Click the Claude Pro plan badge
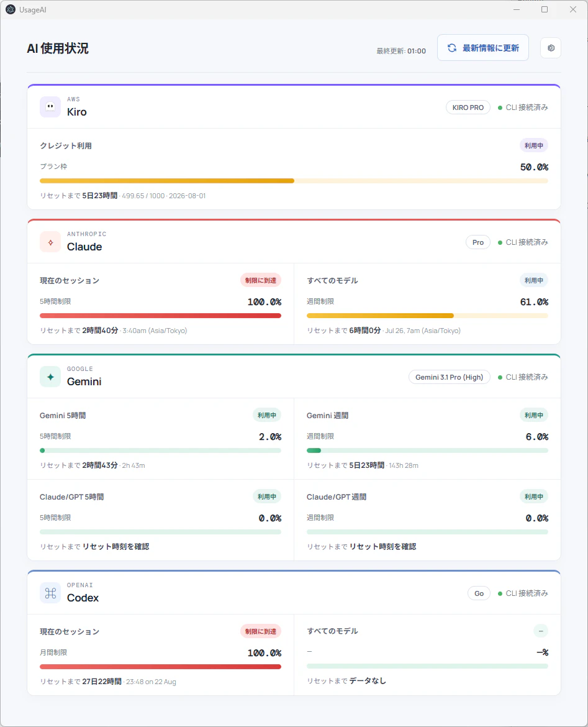The image size is (588, 727). coord(477,242)
